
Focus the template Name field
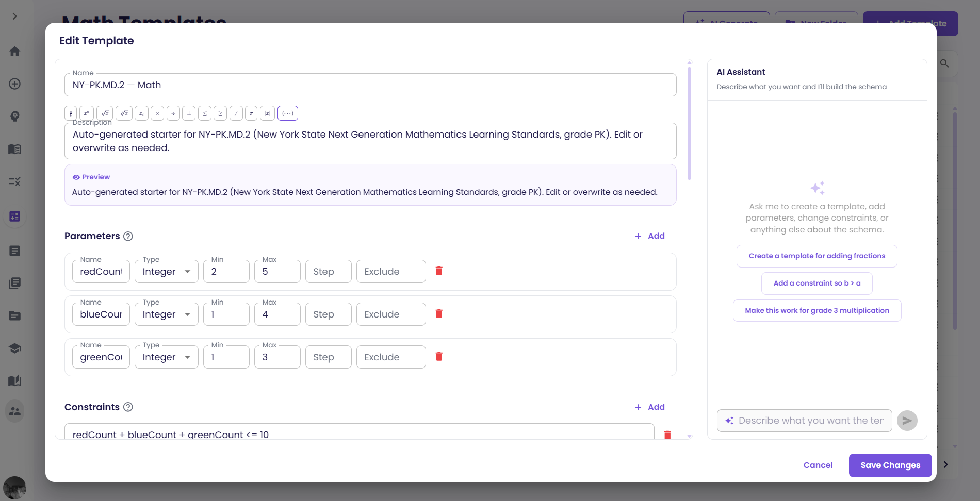pos(370,85)
